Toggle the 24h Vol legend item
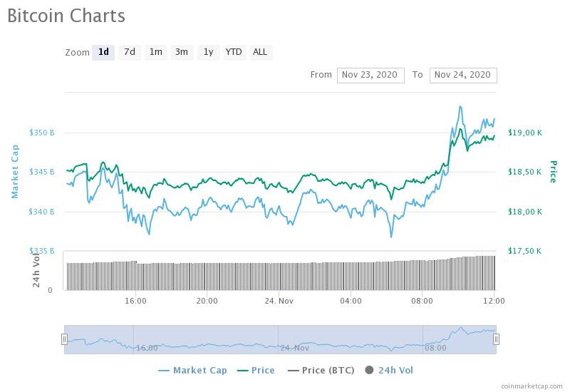The image size is (570, 392). tap(389, 370)
